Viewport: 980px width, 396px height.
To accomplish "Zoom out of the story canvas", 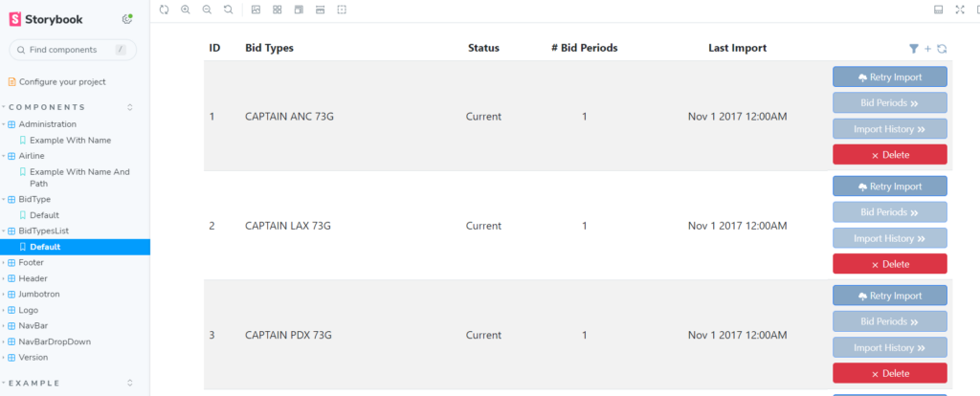I will pyautogui.click(x=207, y=10).
